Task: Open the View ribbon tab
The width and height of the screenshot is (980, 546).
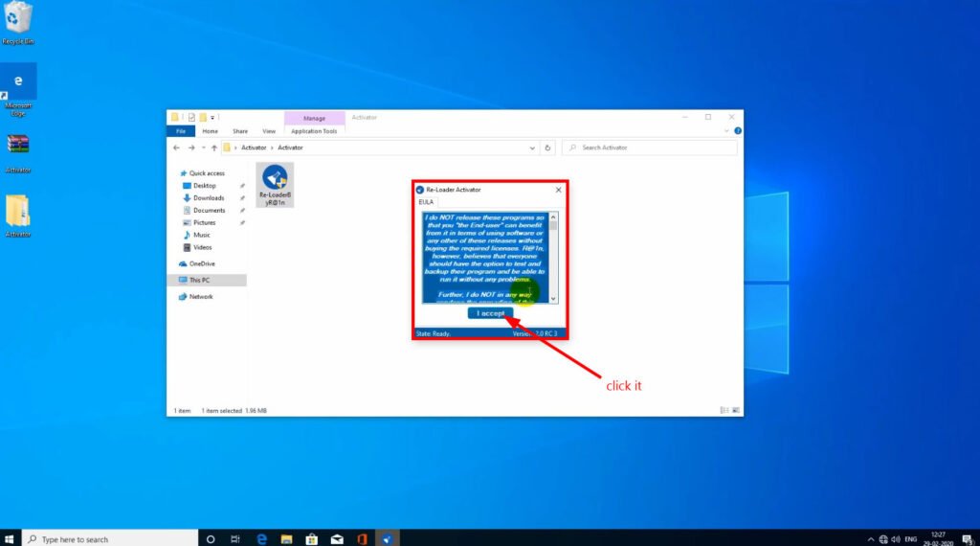Action: click(269, 131)
